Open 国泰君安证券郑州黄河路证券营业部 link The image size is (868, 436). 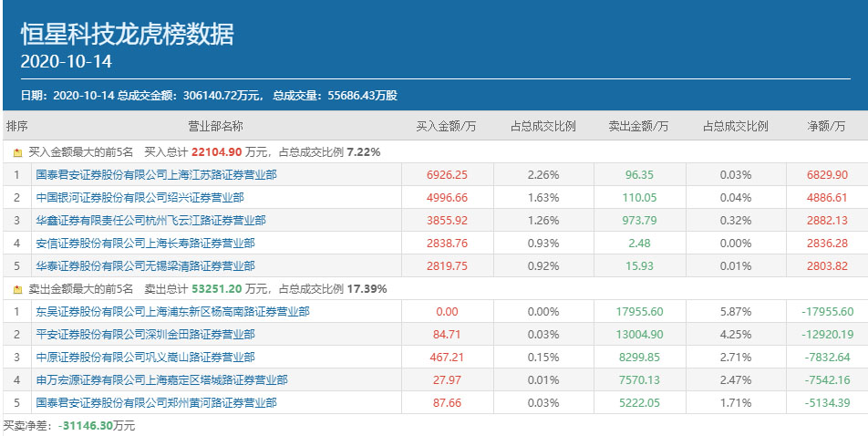tap(156, 402)
